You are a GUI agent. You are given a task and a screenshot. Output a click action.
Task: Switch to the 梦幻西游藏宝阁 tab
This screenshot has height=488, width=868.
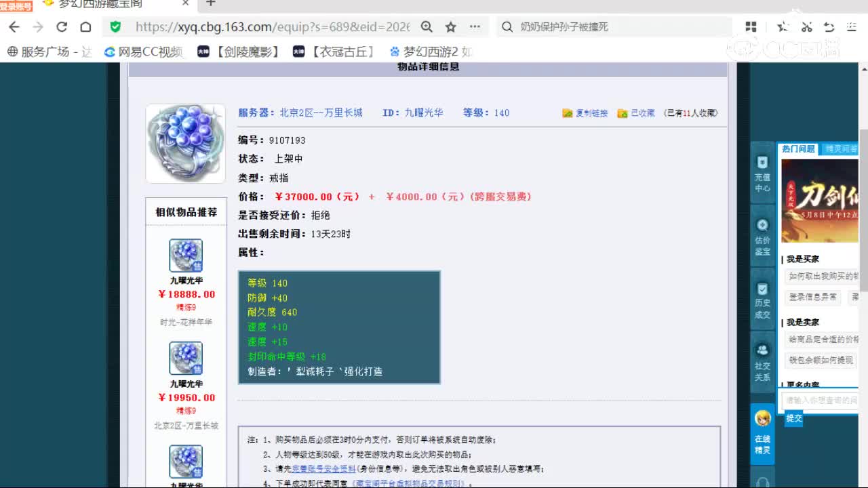coord(102,4)
